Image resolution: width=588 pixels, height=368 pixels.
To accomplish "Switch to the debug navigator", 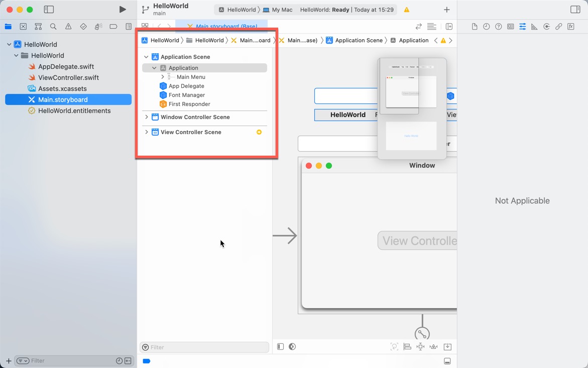I will (x=98, y=26).
